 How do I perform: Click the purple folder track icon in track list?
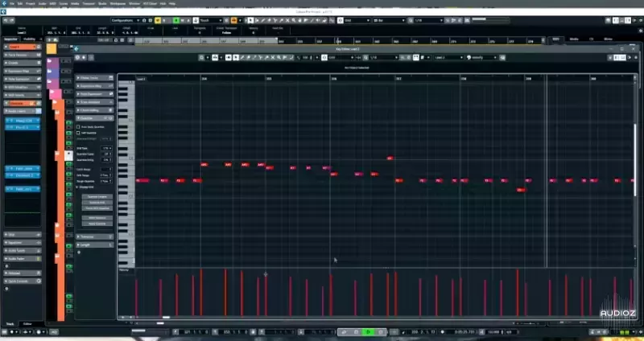click(x=49, y=61)
